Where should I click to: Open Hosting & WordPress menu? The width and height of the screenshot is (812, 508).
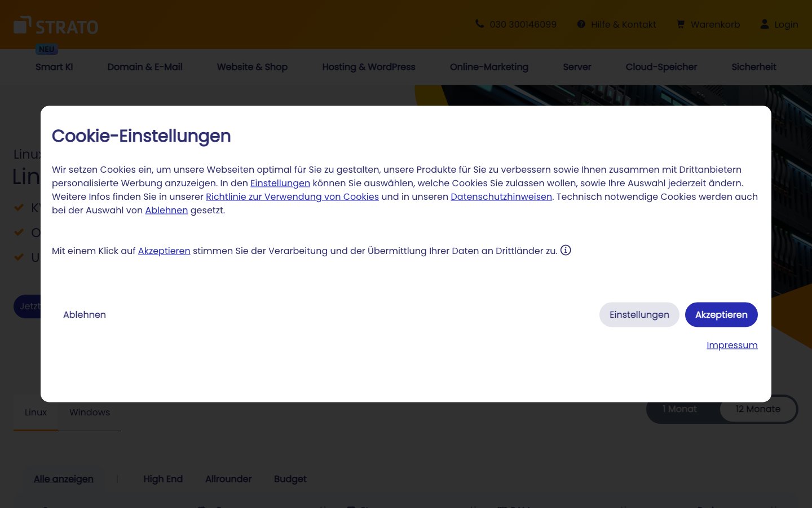[x=369, y=67]
